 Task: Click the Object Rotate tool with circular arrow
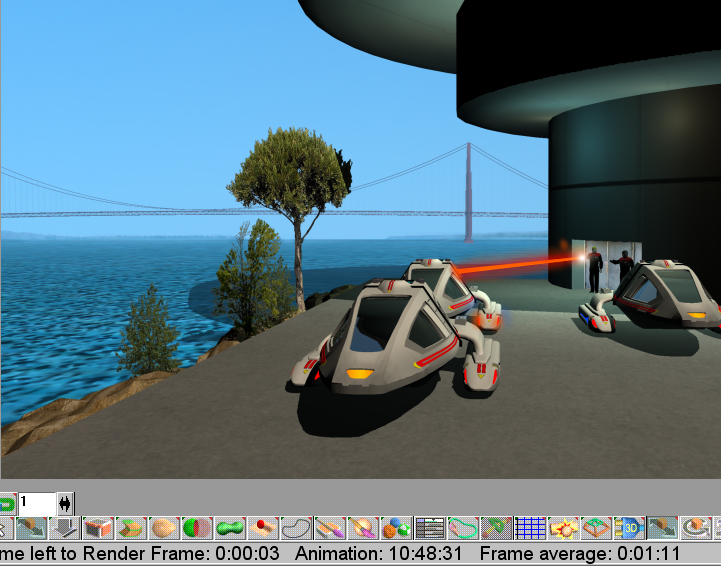tap(695, 528)
